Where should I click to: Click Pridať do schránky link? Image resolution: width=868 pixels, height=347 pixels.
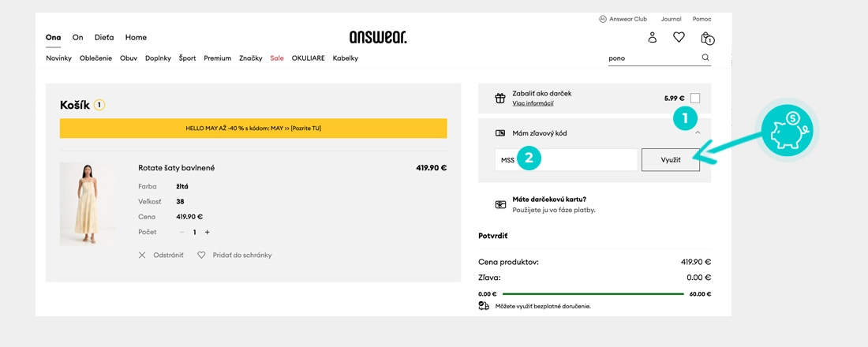pyautogui.click(x=242, y=256)
